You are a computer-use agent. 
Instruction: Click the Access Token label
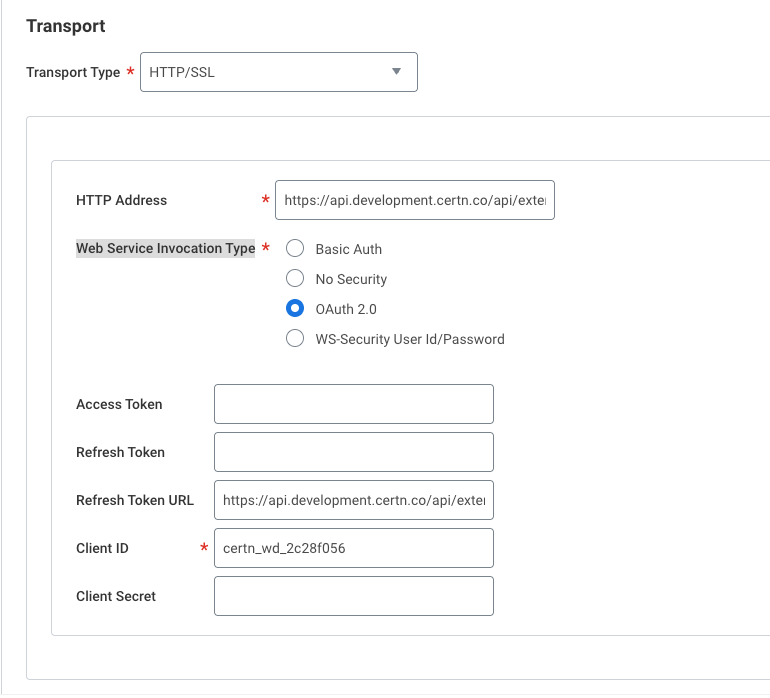(119, 404)
